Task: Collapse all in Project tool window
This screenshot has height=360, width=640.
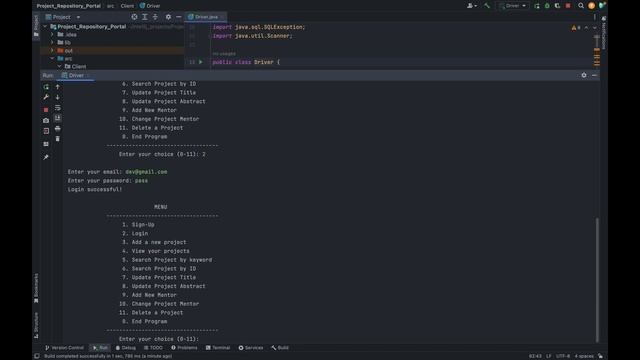Action: (155, 17)
